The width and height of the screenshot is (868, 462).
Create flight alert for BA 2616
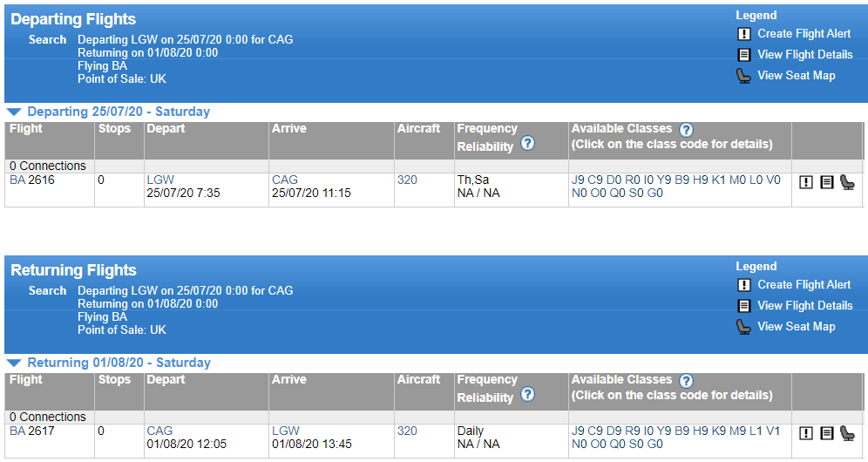point(806,181)
